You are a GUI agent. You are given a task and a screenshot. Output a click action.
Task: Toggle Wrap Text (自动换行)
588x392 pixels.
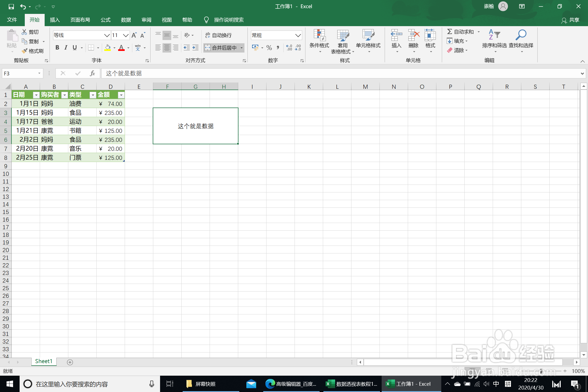coord(218,35)
